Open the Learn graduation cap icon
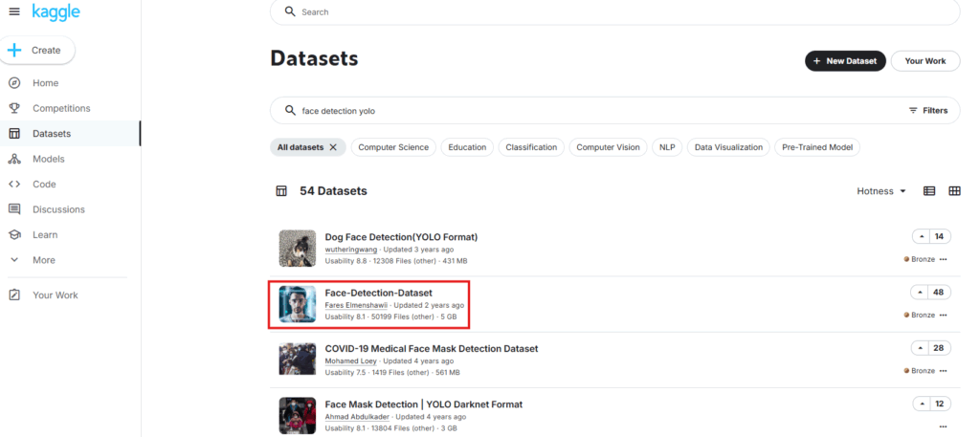 pyautogui.click(x=14, y=234)
